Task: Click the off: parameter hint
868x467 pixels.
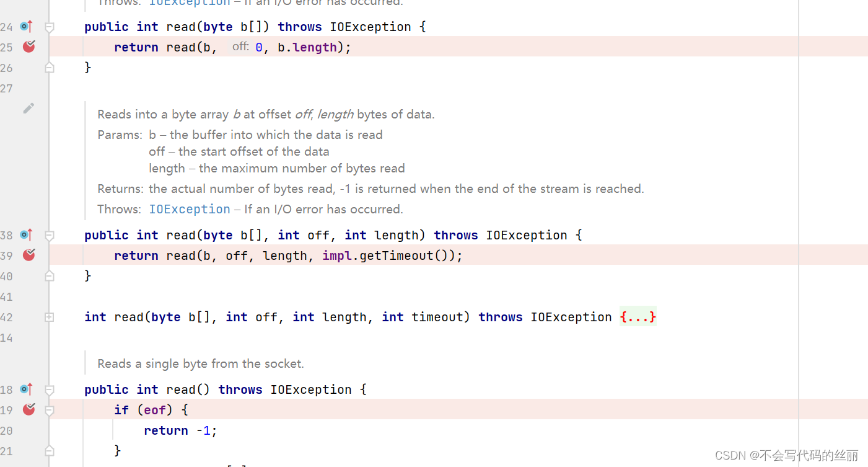Action: (241, 47)
